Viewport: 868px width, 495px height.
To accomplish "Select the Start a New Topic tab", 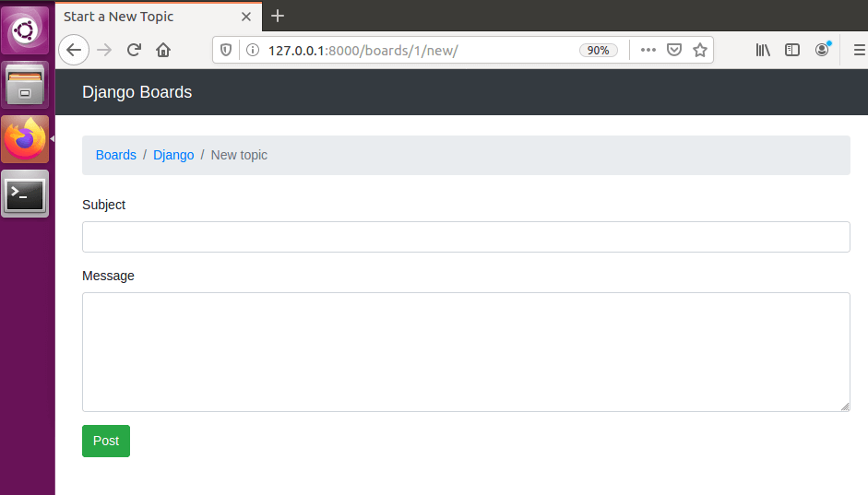I will tap(159, 17).
